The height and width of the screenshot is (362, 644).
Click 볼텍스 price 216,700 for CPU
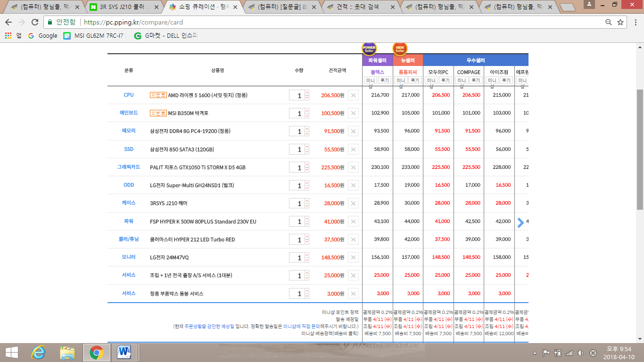coord(380,95)
